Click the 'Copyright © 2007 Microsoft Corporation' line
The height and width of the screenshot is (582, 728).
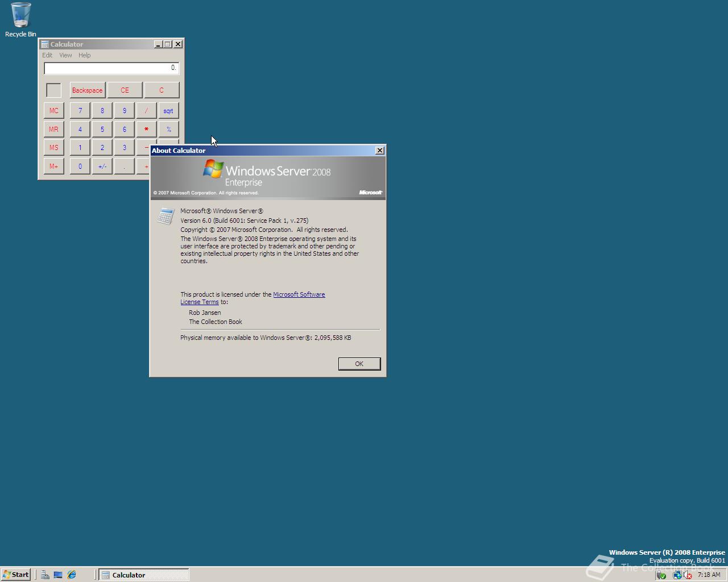pos(264,230)
